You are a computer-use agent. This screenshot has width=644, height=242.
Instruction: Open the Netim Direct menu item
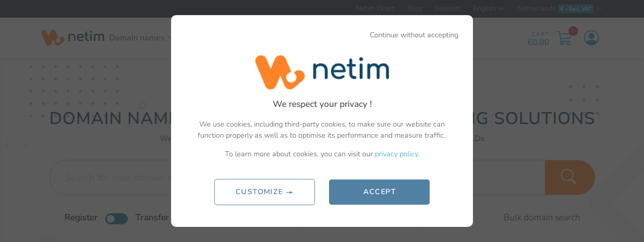coord(375,9)
